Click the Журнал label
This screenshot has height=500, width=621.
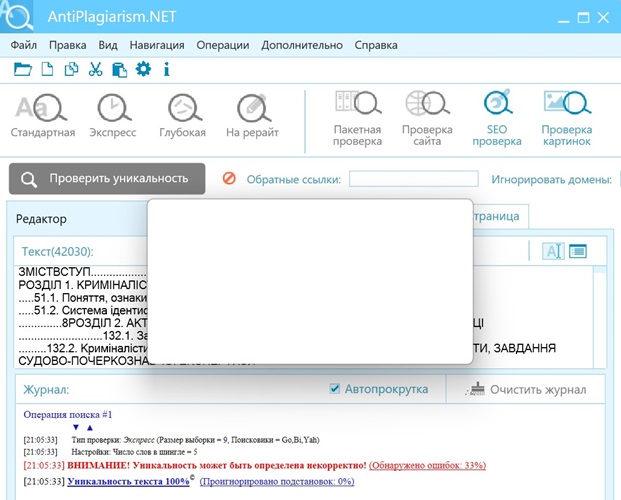click(46, 389)
